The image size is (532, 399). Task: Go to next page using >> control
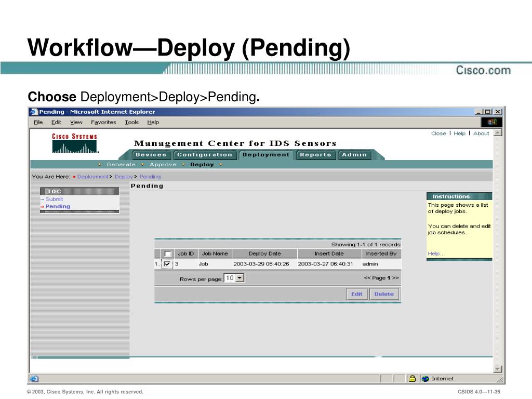tap(395, 278)
